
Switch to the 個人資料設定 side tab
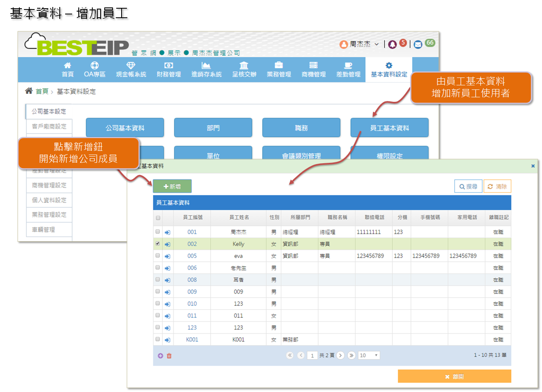click(x=49, y=200)
